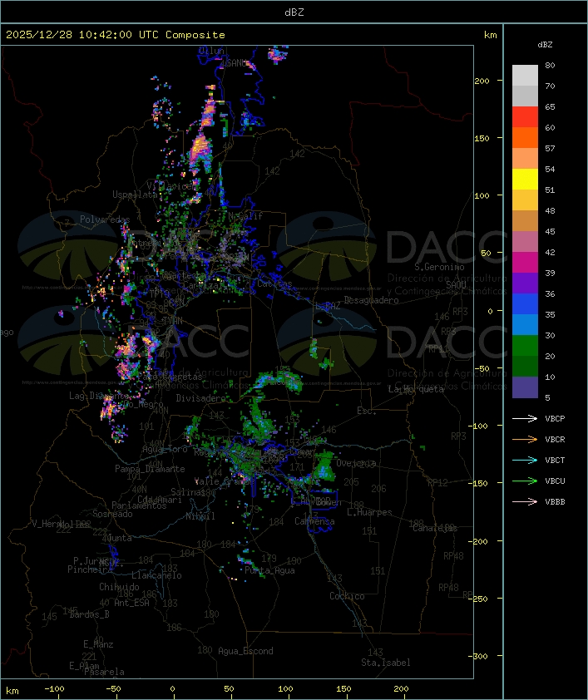The image size is (588, 700).
Task: Click the VBCR legend label
Action: [555, 439]
